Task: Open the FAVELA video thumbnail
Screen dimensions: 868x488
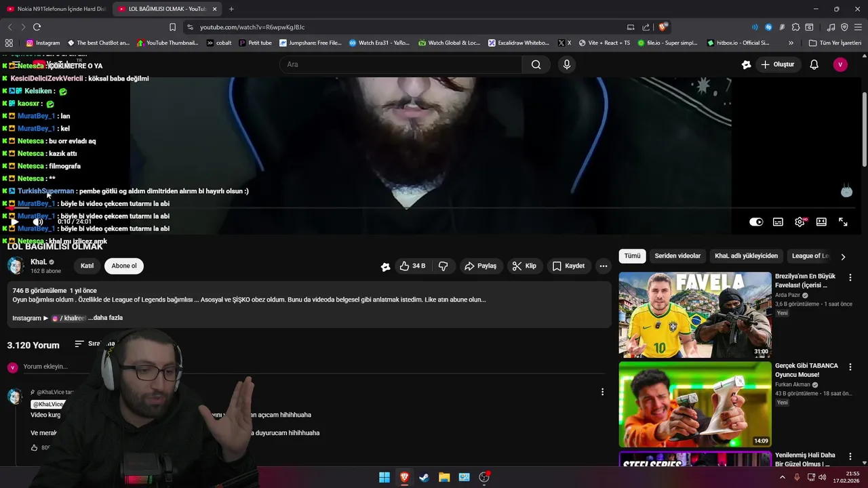Action: point(695,314)
